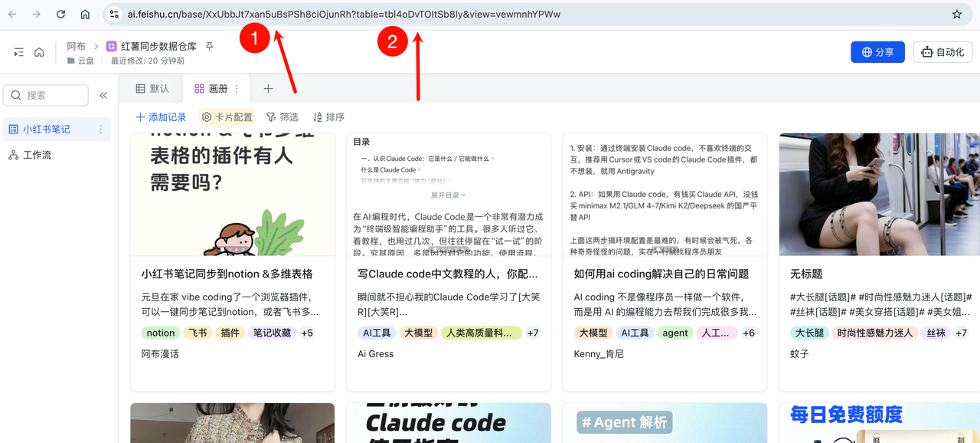
Task: Toggle the bookmark star in the address bar
Action: 956,14
